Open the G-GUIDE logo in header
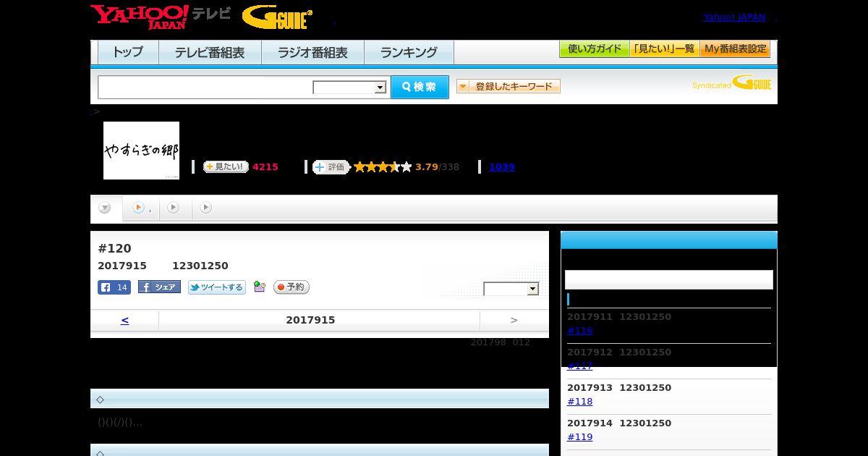This screenshot has width=868, height=456. tap(277, 17)
